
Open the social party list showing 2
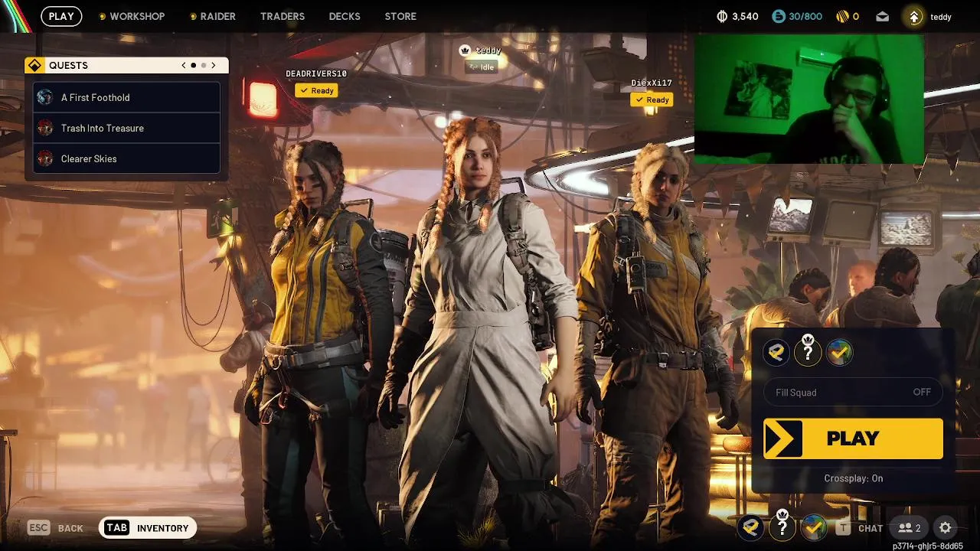pyautogui.click(x=910, y=528)
